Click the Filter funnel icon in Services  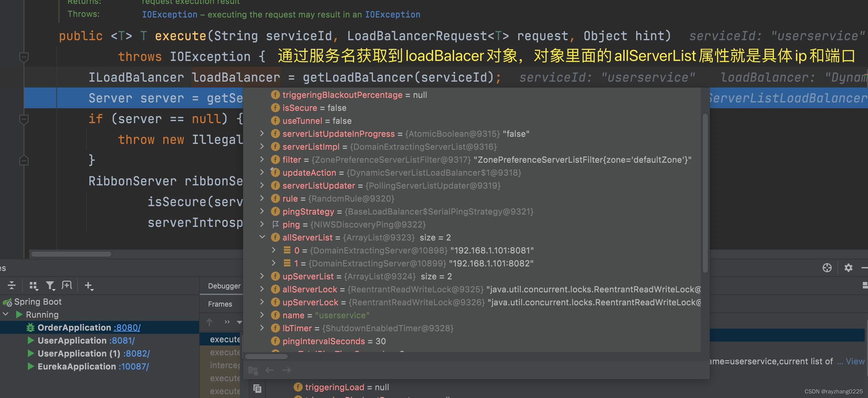[x=50, y=286]
